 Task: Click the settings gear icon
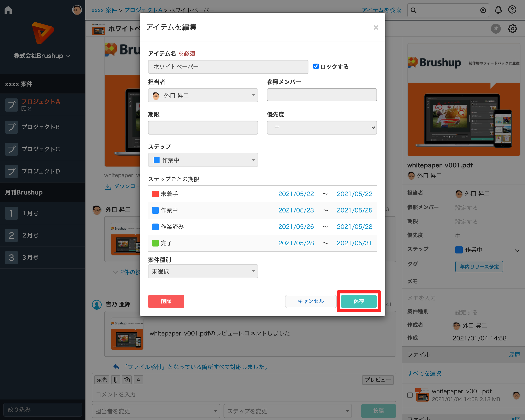512,29
